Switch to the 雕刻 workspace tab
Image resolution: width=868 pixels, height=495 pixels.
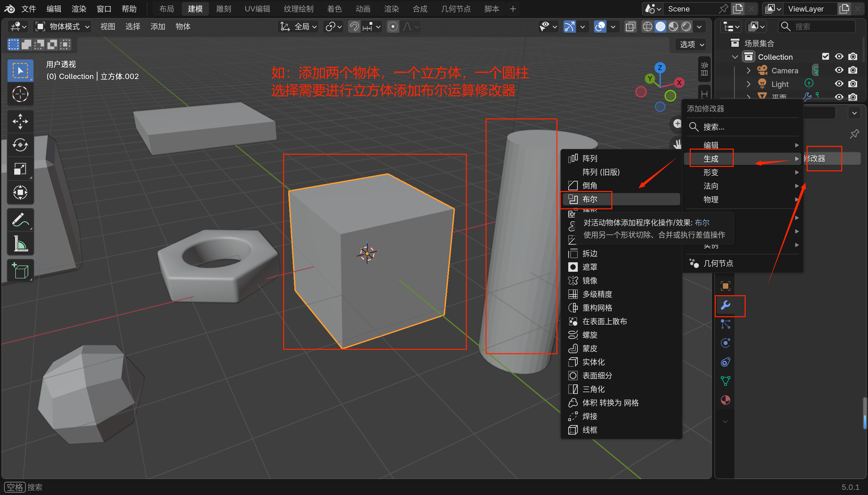pos(223,9)
